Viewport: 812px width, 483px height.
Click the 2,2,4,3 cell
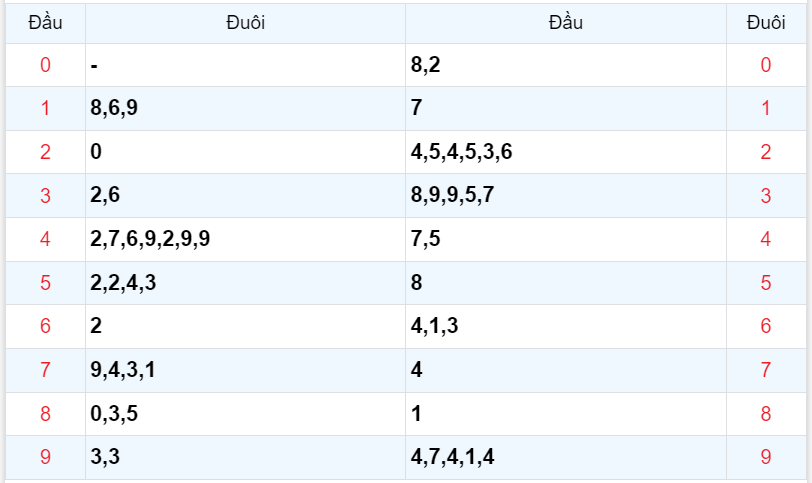245,283
